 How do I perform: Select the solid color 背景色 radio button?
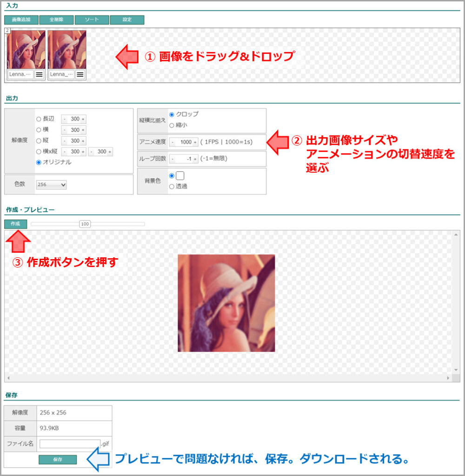tap(172, 176)
